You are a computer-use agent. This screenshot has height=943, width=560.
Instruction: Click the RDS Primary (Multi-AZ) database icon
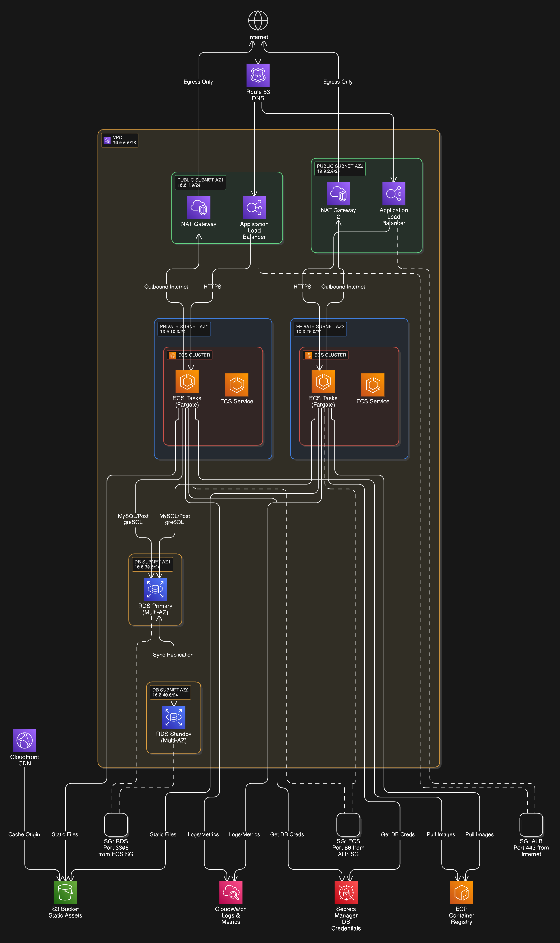point(155,589)
